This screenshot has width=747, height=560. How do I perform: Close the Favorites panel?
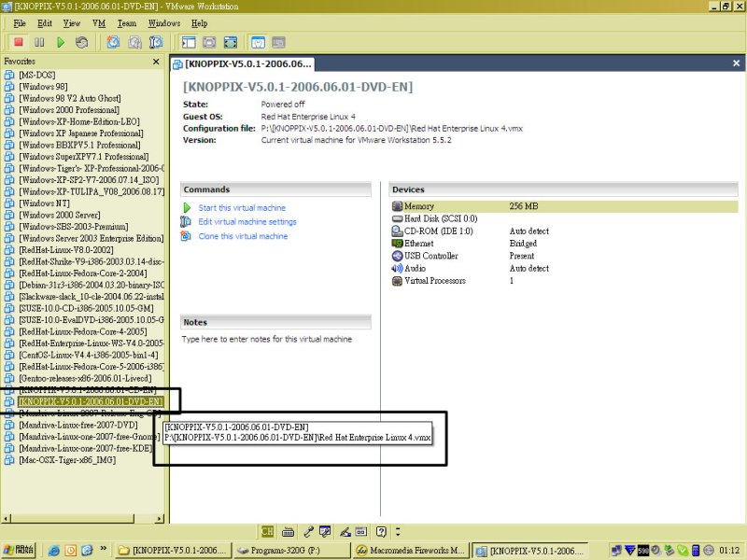156,62
